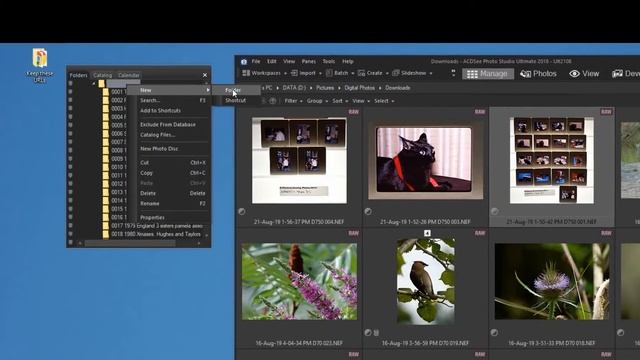Screen dimensions: 640x360
Task: Switch to View mode with eye icon
Action: point(584,73)
